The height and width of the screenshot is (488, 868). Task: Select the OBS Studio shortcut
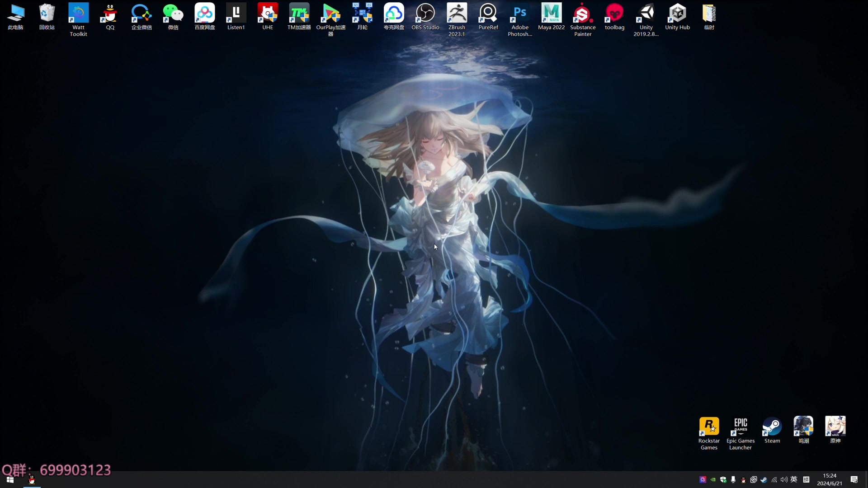pyautogui.click(x=425, y=17)
